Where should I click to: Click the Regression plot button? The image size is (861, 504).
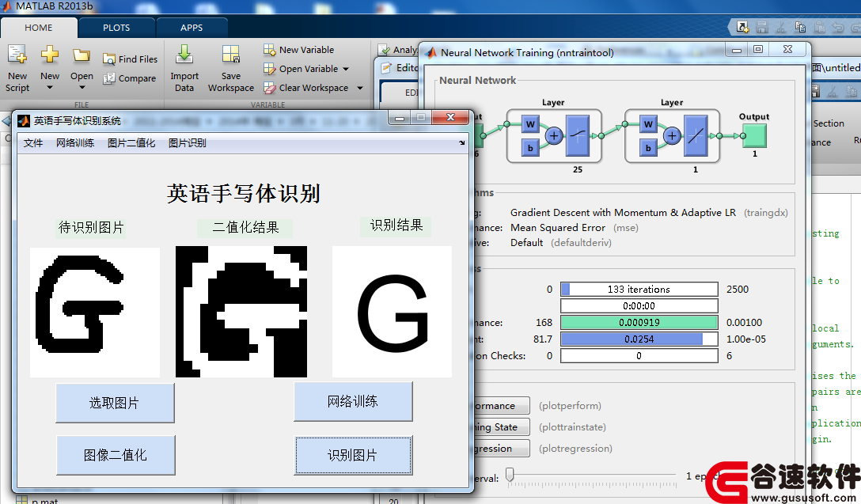501,449
